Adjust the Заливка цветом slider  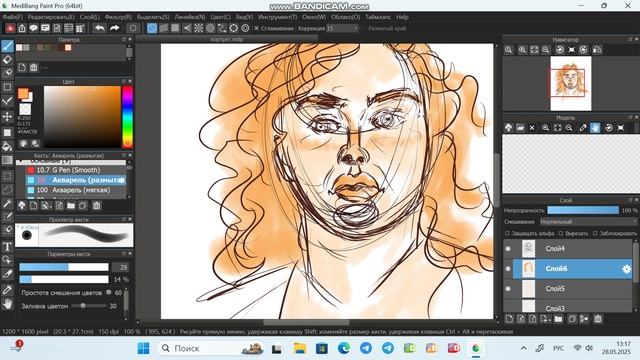pos(89,306)
